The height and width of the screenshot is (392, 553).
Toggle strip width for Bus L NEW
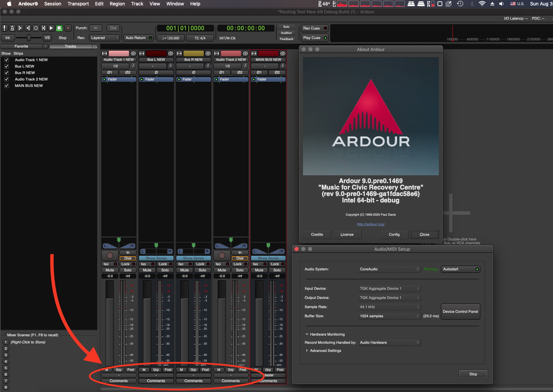click(x=142, y=53)
